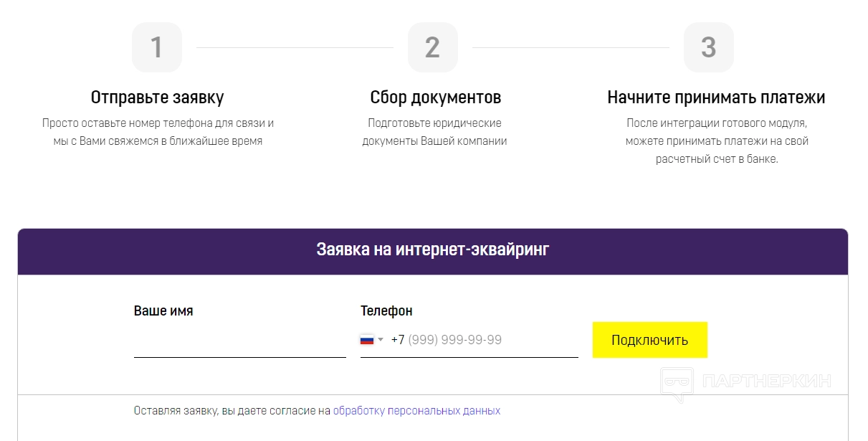Click the "ПАРТНЕРКИН" watermark text
The height and width of the screenshot is (441, 868).
(x=767, y=381)
